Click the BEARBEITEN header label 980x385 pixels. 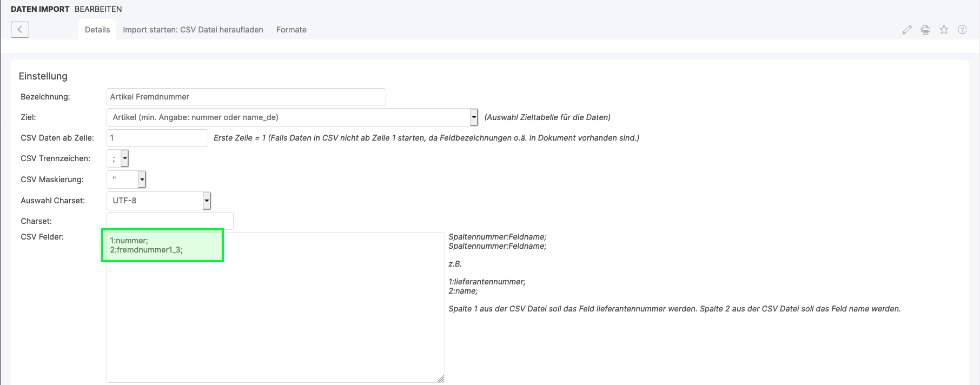pos(98,9)
